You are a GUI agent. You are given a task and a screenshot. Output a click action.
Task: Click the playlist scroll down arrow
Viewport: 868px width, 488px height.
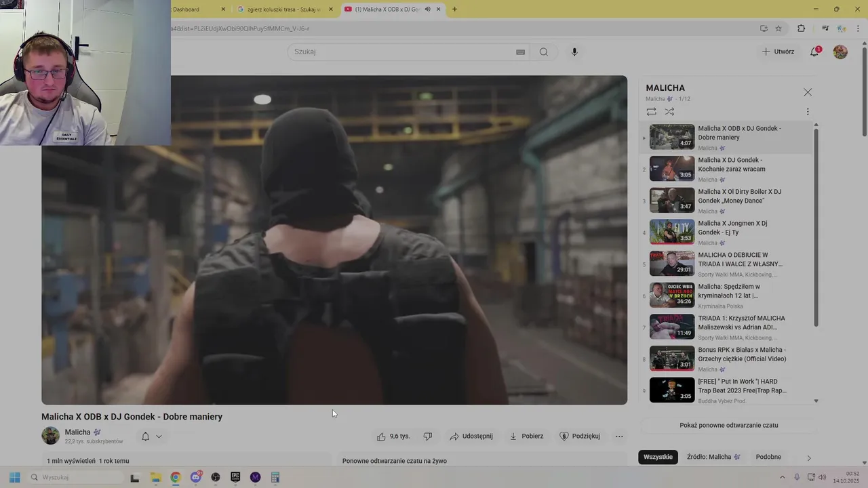(816, 401)
